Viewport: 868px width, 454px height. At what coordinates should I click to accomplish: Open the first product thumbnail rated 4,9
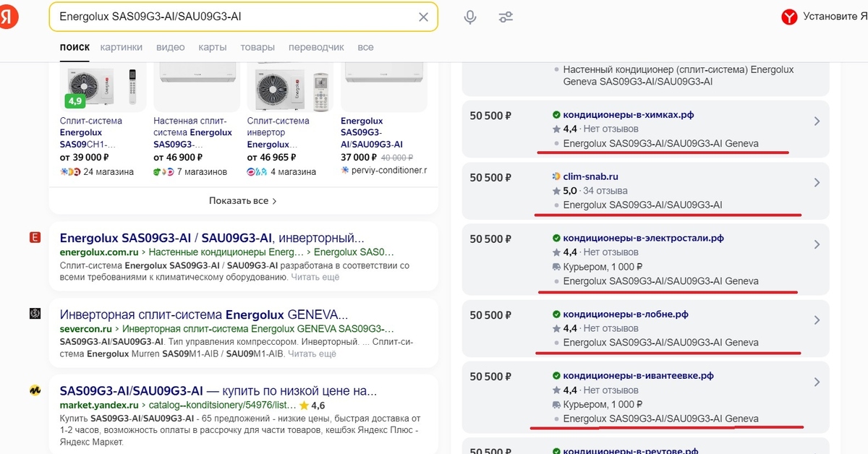point(102,87)
